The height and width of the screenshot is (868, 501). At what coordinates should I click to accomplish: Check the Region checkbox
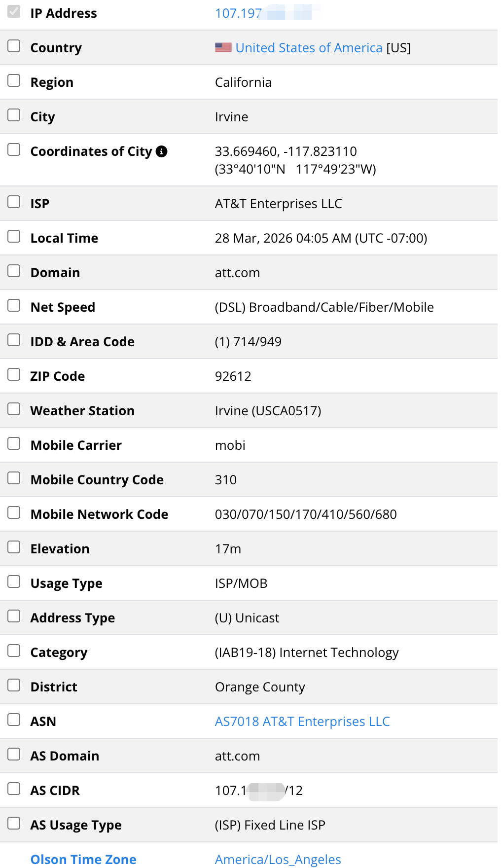click(14, 80)
